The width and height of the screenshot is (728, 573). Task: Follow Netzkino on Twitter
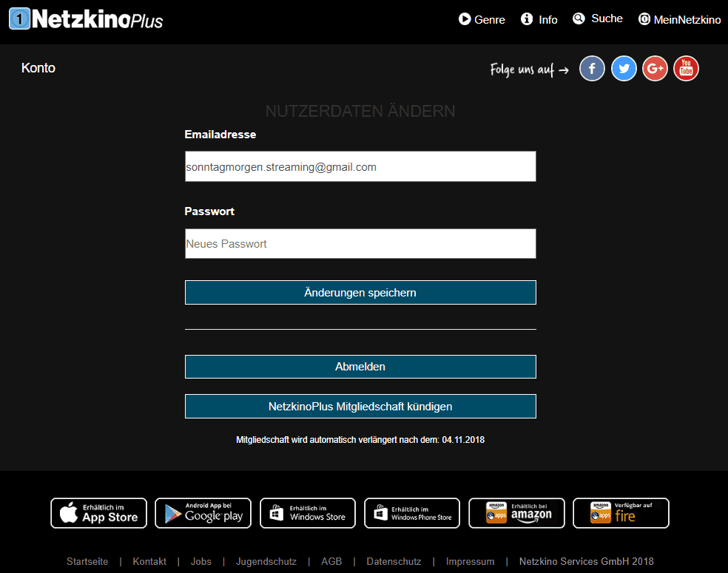pos(624,69)
